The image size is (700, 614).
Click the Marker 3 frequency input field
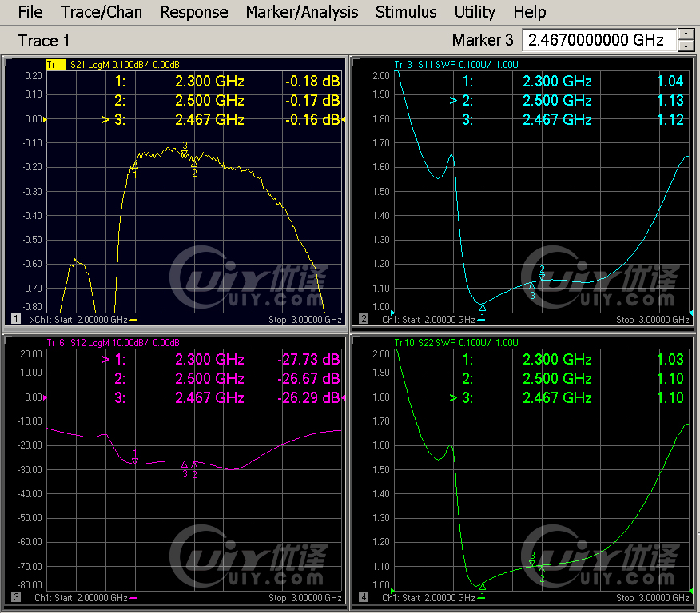point(599,40)
